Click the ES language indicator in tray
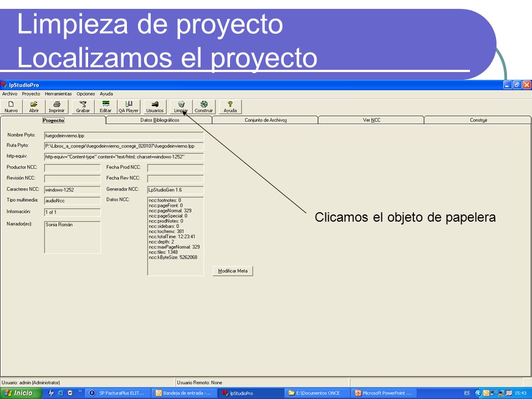This screenshot has height=399, width=532. [467, 393]
